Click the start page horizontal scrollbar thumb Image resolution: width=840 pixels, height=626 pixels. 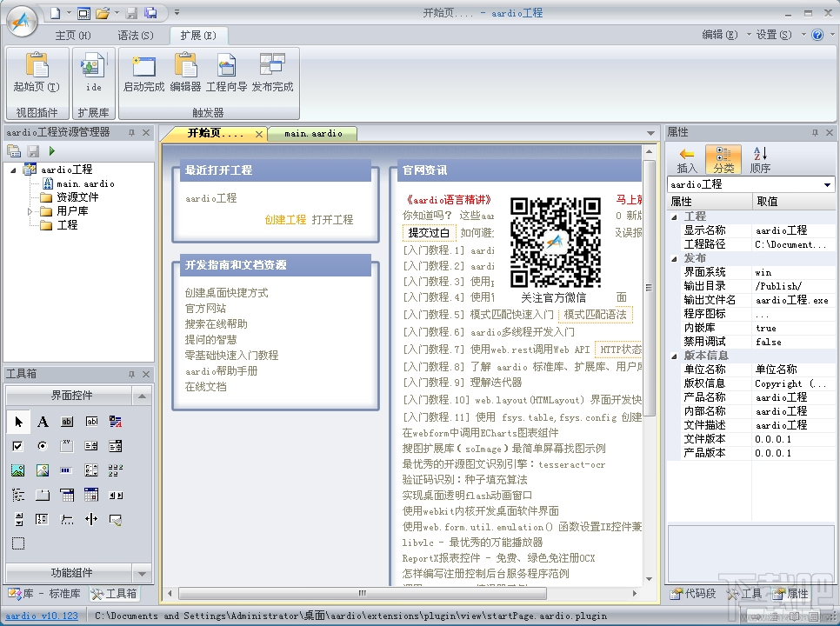point(362,593)
